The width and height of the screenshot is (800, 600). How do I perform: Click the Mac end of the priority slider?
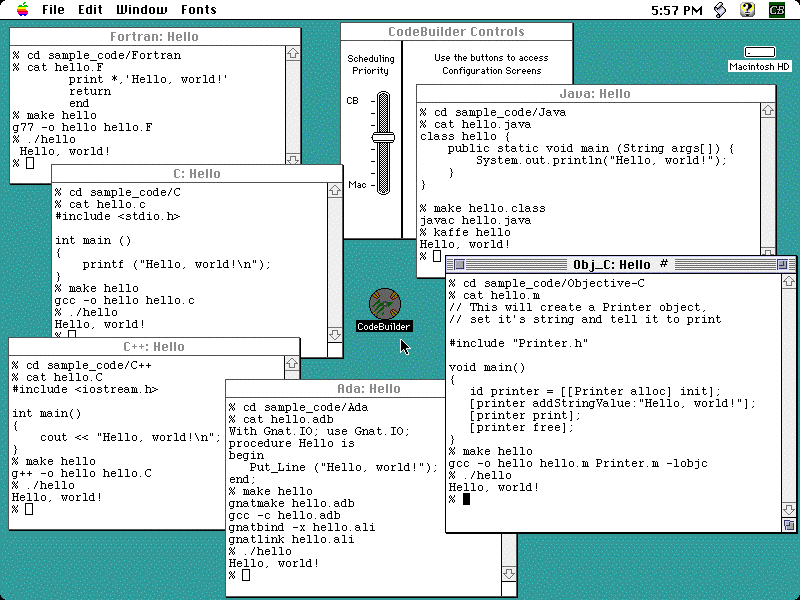[357, 185]
